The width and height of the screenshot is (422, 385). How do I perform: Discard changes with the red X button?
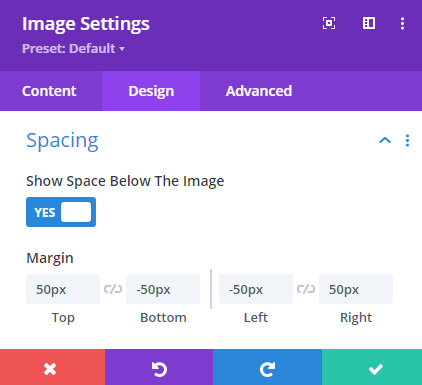(52, 367)
